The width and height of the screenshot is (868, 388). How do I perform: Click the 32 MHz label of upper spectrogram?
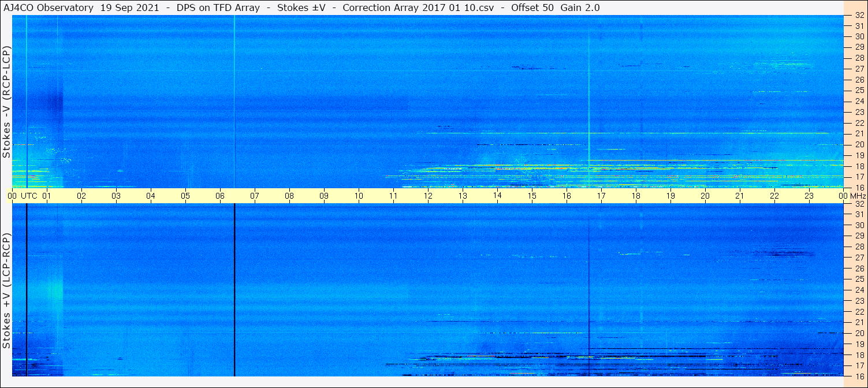859,16
